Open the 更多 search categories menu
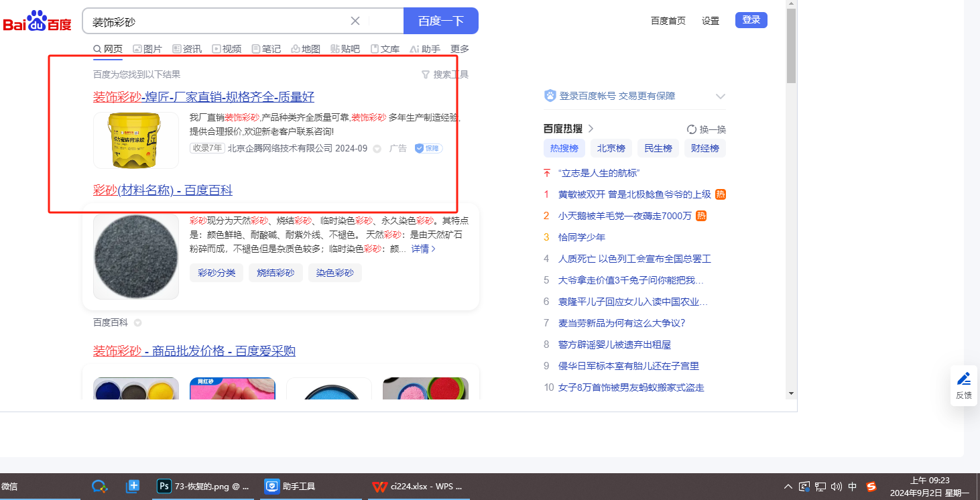 click(460, 49)
